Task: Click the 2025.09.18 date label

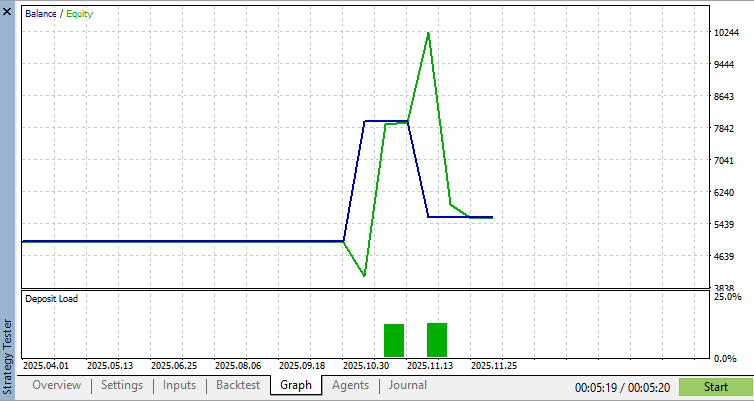Action: 302,366
